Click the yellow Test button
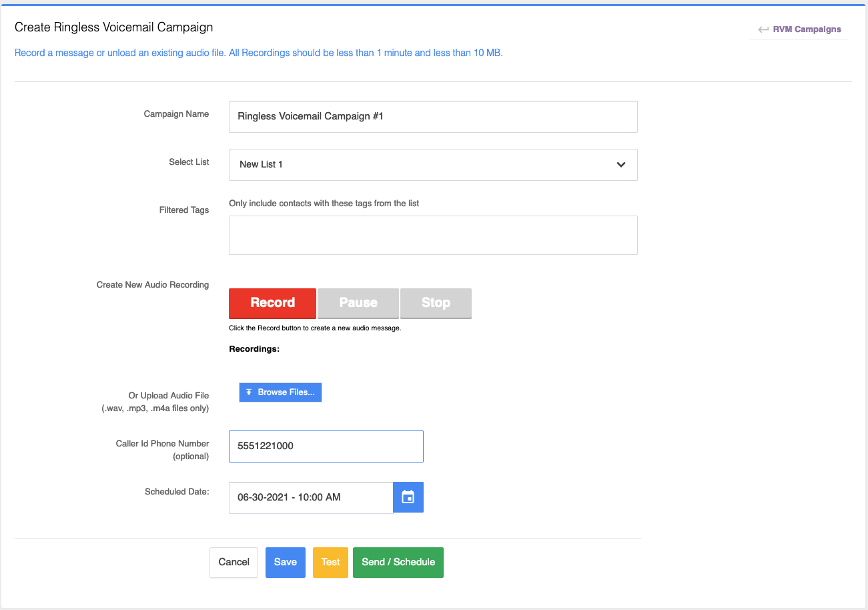 pyautogui.click(x=330, y=562)
